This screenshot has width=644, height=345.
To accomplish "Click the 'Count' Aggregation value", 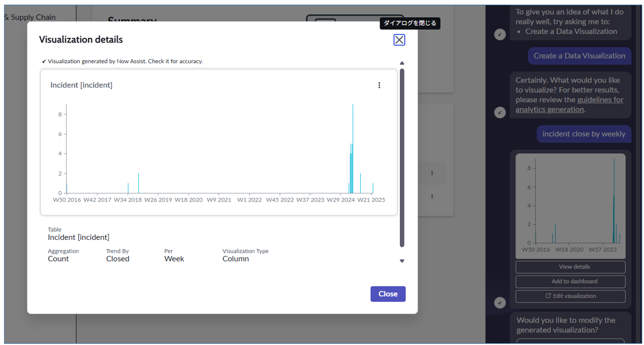I will tap(59, 259).
